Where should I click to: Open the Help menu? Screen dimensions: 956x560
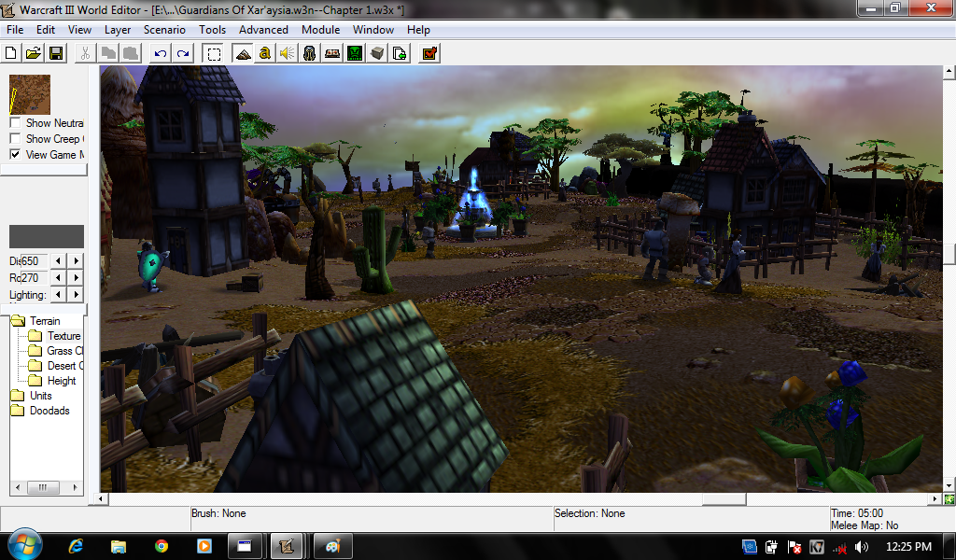point(418,29)
